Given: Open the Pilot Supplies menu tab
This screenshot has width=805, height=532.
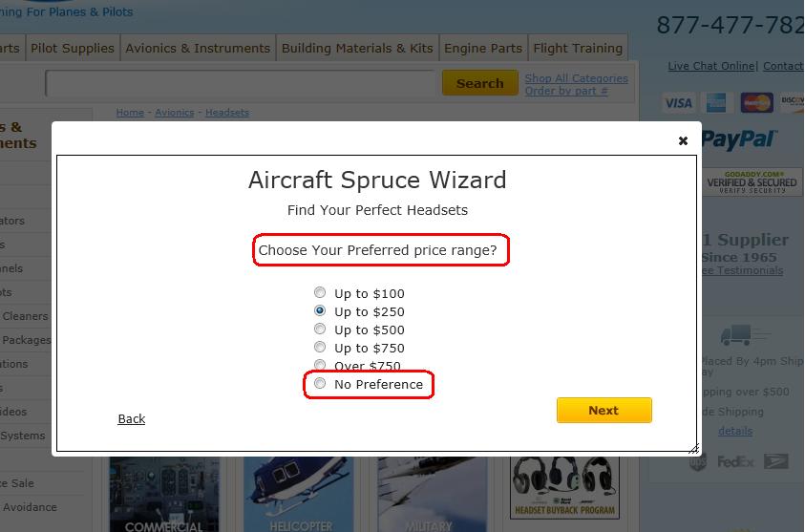Looking at the screenshot, I should point(73,48).
